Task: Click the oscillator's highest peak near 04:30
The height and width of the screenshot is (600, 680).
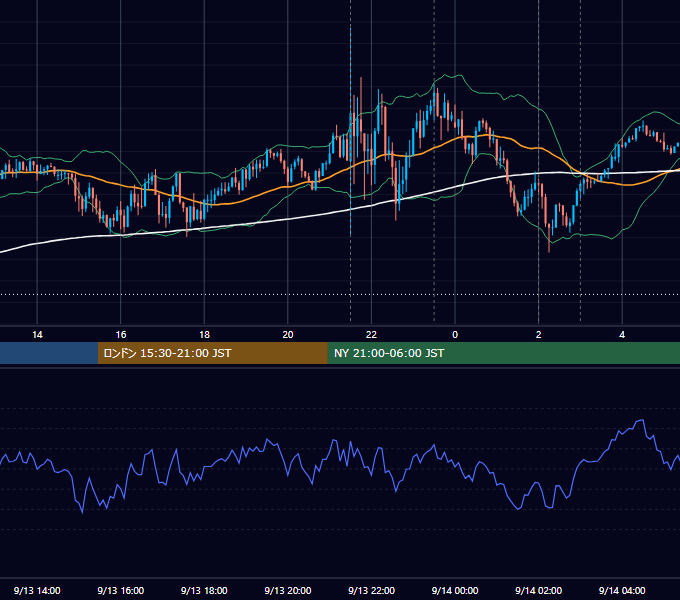Action: point(640,421)
